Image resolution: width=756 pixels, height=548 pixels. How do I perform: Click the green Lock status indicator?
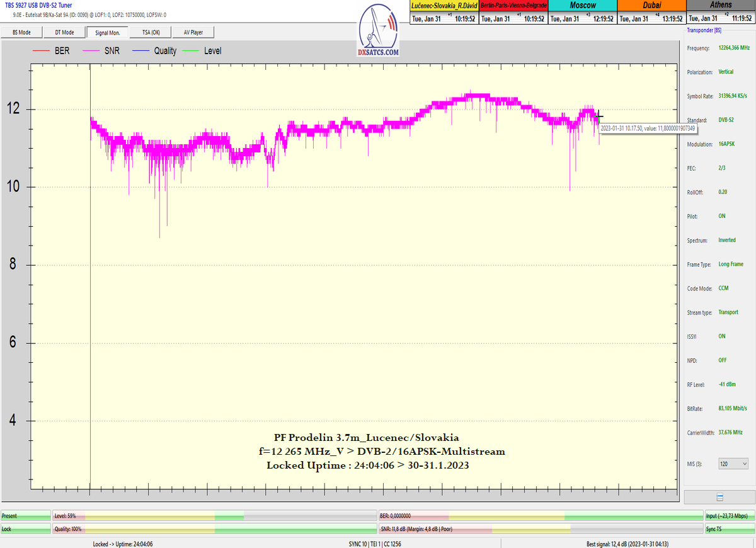(x=25, y=529)
